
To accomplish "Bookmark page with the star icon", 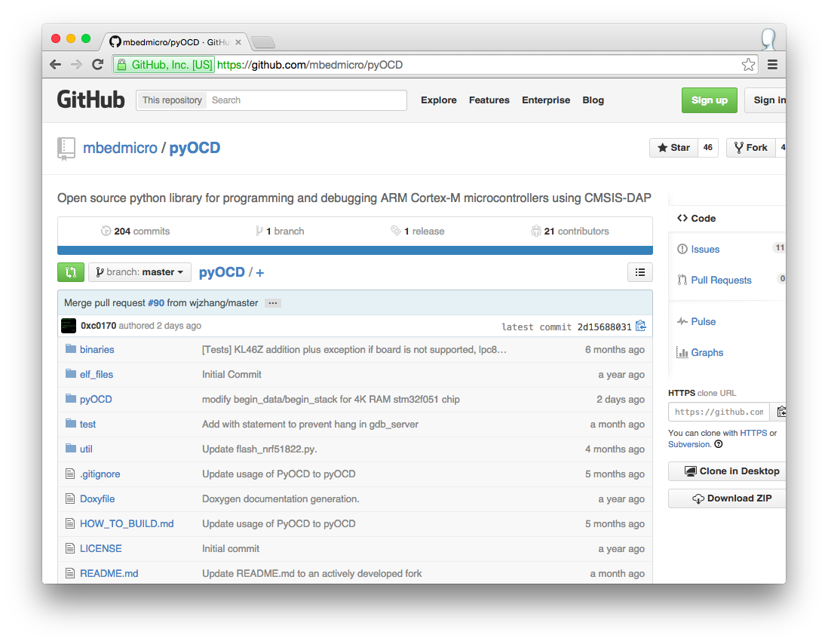I will pos(747,65).
